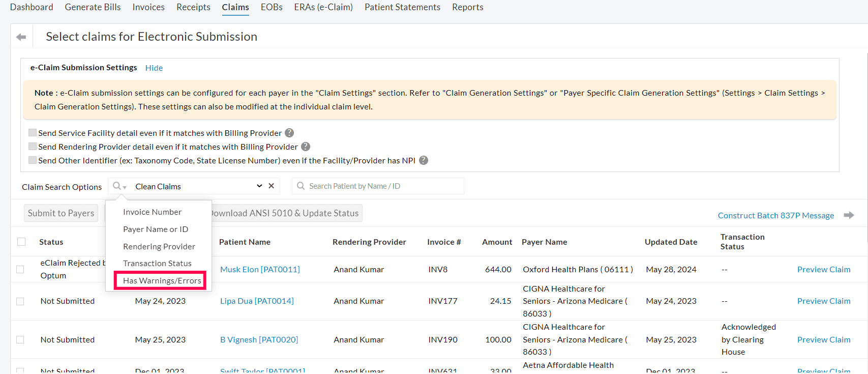
Task: Click the search magnifier filter icon
Action: [119, 186]
